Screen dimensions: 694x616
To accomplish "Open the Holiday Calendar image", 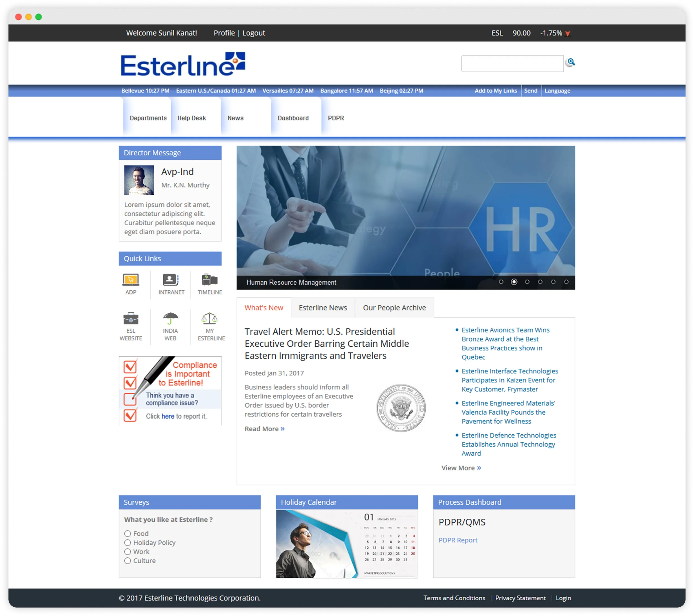I will coord(347,544).
